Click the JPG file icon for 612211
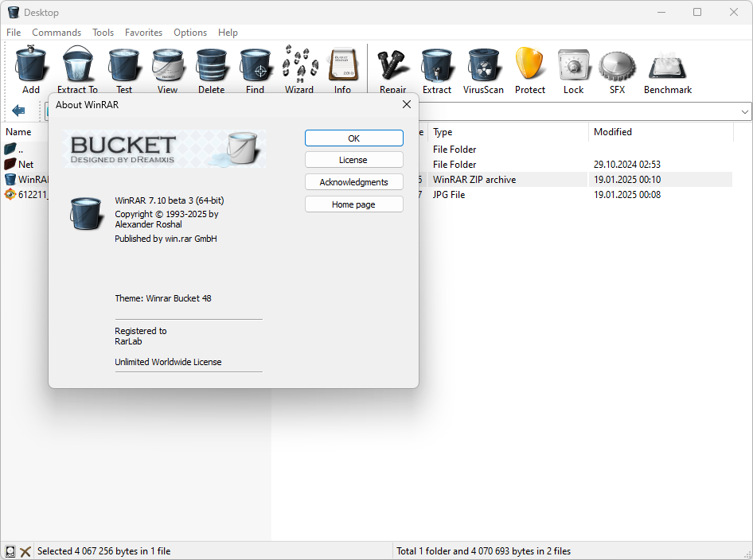 click(10, 194)
